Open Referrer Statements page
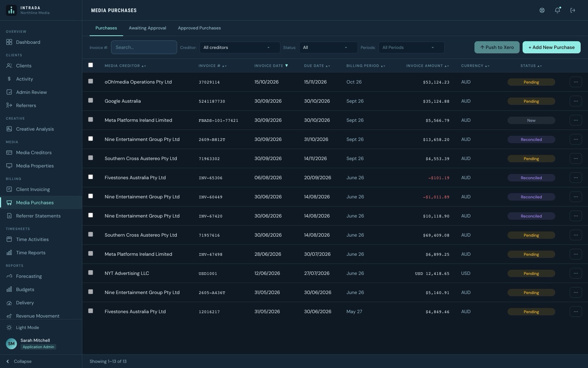The image size is (588, 368). [x=41, y=216]
